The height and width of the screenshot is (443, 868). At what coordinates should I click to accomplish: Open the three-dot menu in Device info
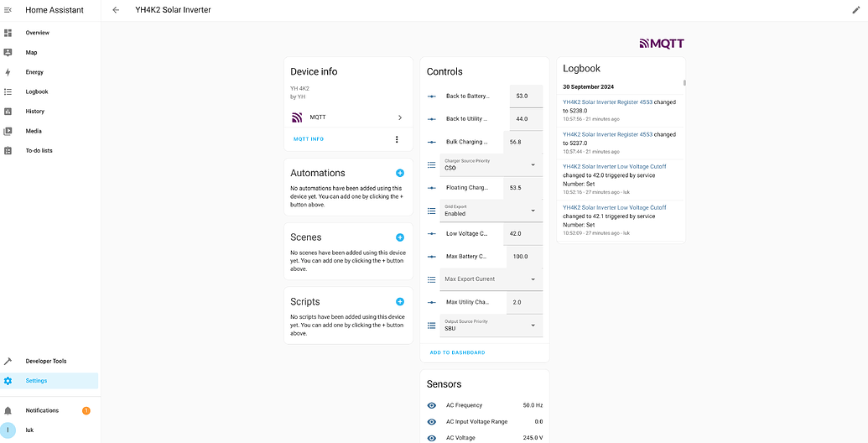point(397,139)
